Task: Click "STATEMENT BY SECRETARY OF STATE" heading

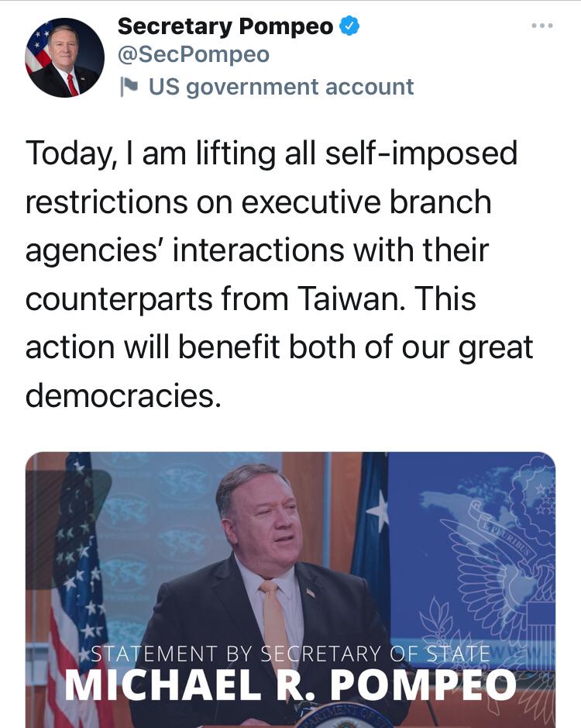Action: [290, 655]
